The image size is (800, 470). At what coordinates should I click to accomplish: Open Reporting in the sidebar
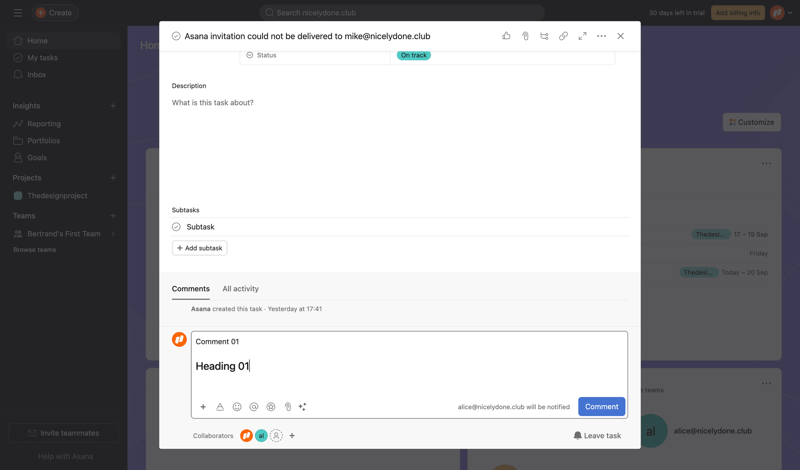(63, 123)
